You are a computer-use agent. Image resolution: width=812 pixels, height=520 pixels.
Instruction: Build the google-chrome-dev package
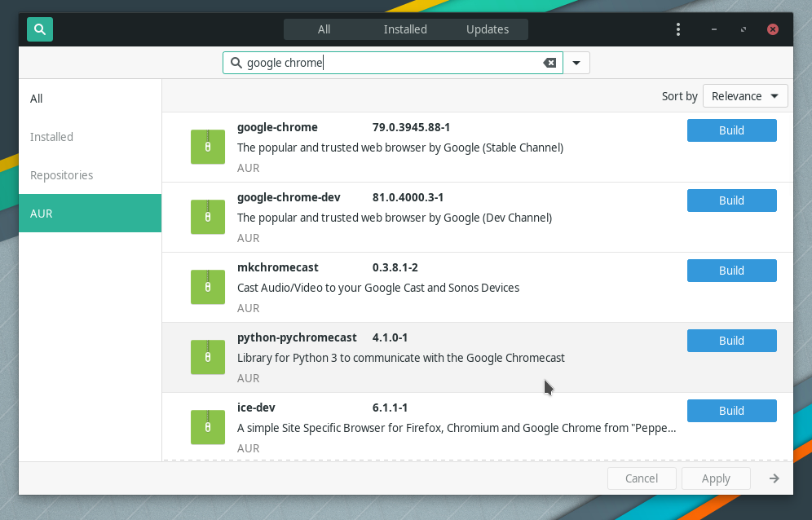[732, 201]
